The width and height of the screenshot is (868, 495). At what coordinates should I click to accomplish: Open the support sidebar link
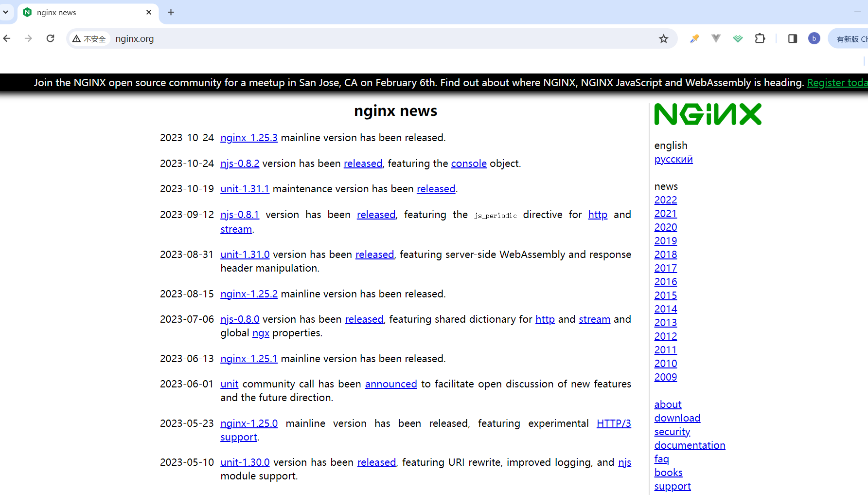(x=673, y=486)
